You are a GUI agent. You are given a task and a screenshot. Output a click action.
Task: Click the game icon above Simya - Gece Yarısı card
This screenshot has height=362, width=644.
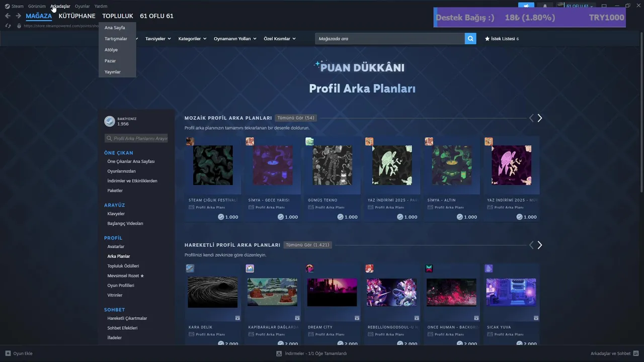click(250, 141)
